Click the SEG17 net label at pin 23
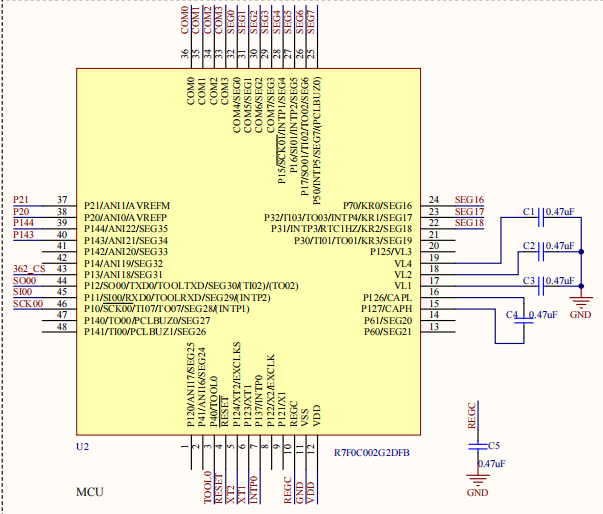Viewport: 603px width, 514px height. (x=469, y=212)
